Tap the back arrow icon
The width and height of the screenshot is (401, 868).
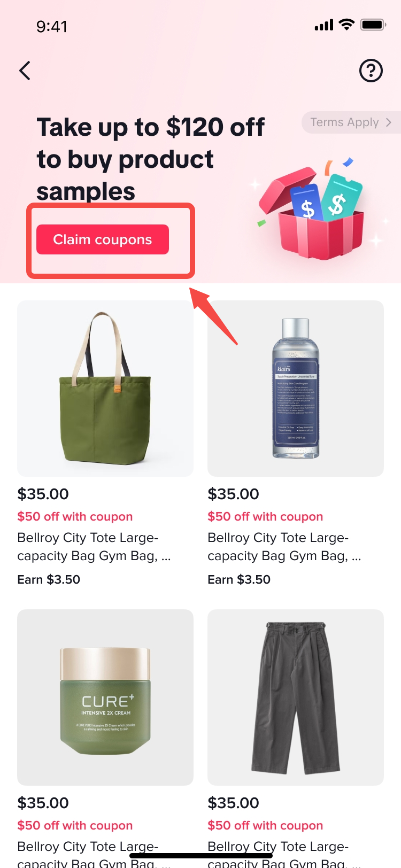(x=25, y=71)
